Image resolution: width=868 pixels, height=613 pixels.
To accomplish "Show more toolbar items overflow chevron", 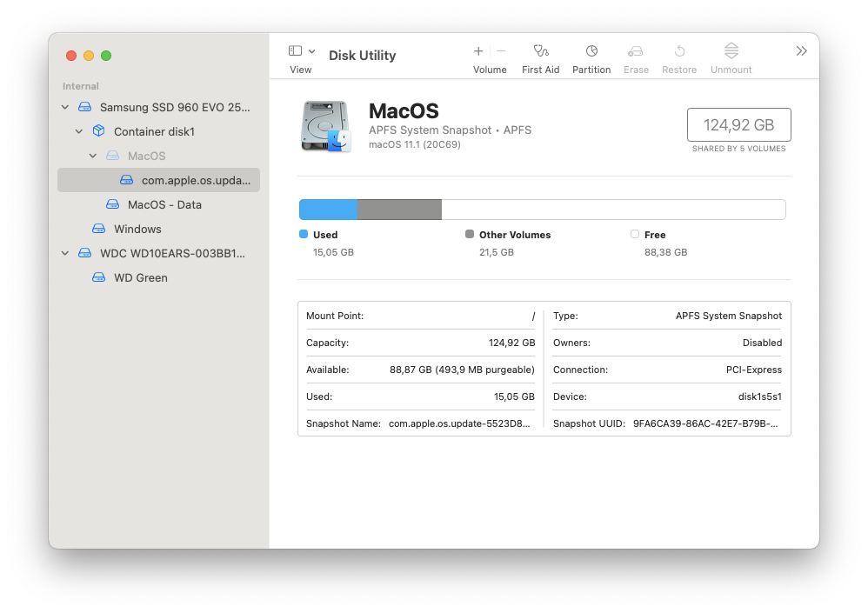I will (x=801, y=51).
